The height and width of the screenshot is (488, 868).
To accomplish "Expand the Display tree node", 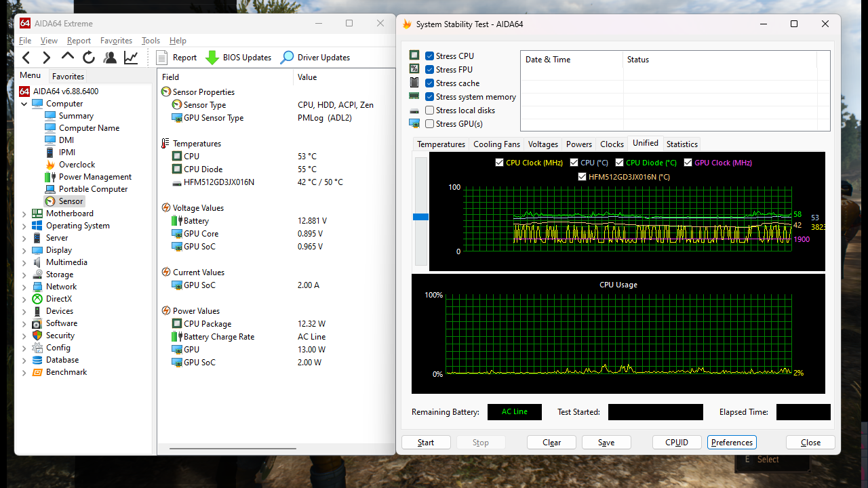I will (x=24, y=250).
